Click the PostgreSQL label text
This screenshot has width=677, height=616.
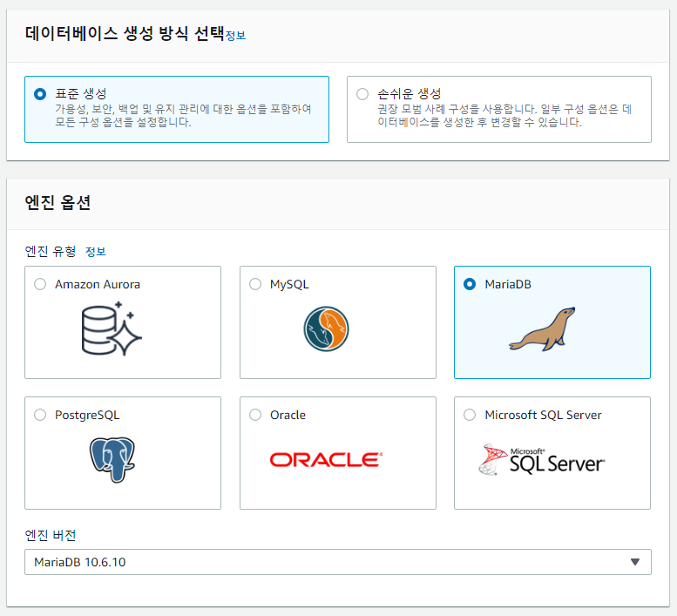tap(87, 416)
